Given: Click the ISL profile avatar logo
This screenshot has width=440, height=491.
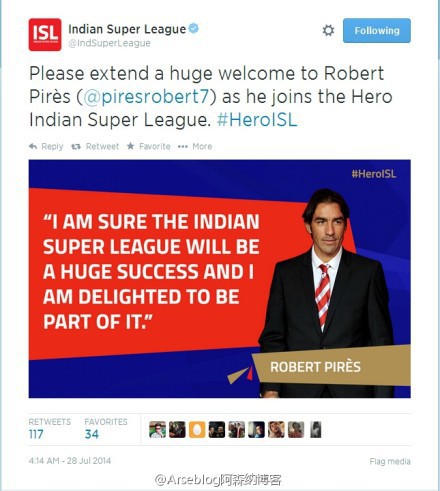Looking at the screenshot, I should [x=45, y=35].
